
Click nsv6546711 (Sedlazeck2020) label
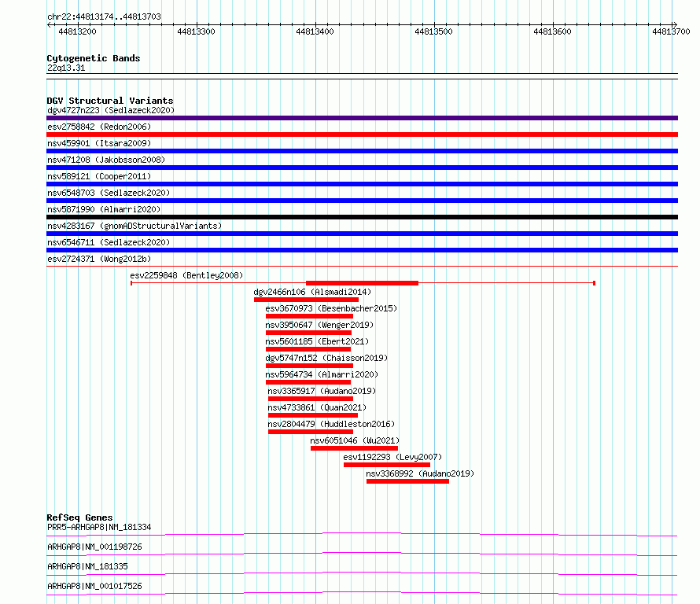click(109, 242)
